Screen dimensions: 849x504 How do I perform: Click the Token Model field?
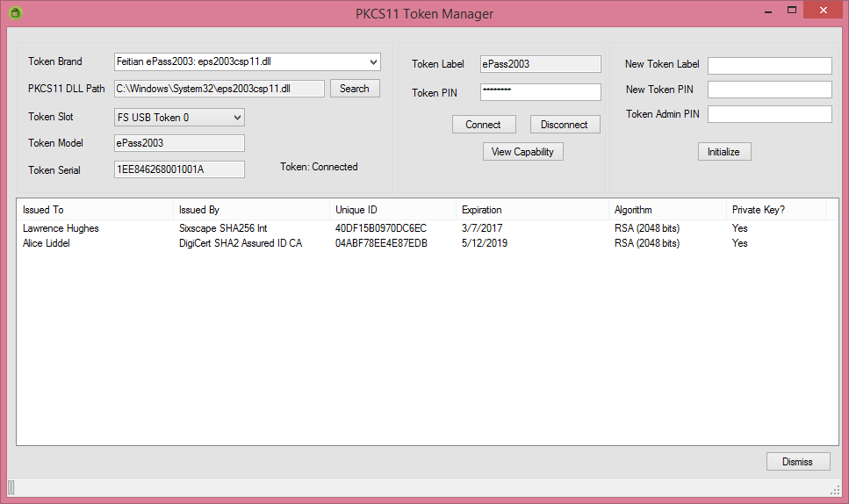pyautogui.click(x=179, y=143)
